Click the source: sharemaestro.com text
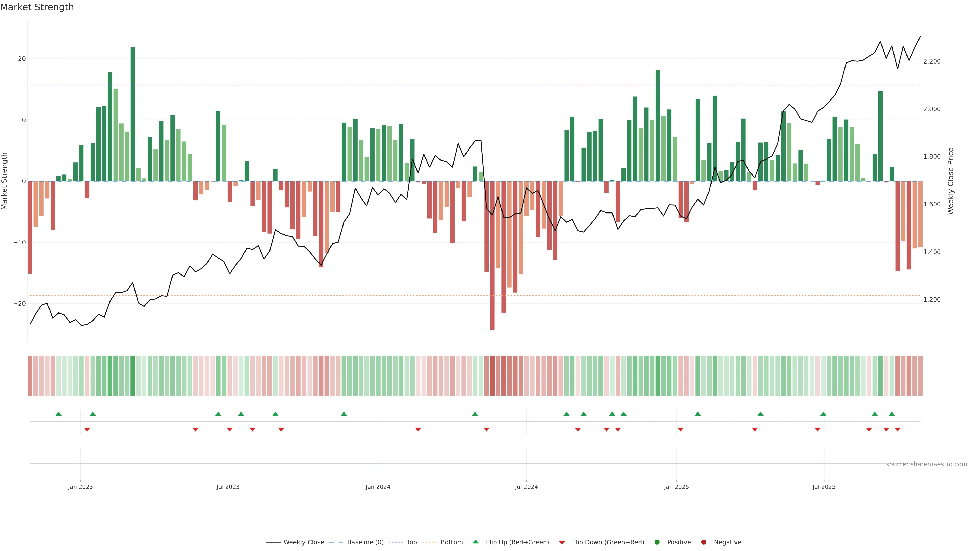Screen dimensions: 980x551 pyautogui.click(x=926, y=464)
